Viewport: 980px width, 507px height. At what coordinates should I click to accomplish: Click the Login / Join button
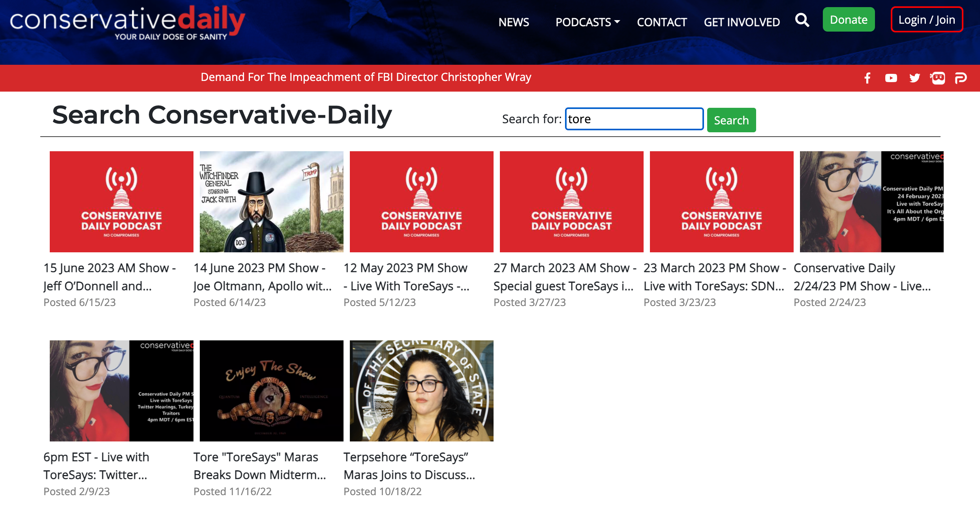point(926,20)
